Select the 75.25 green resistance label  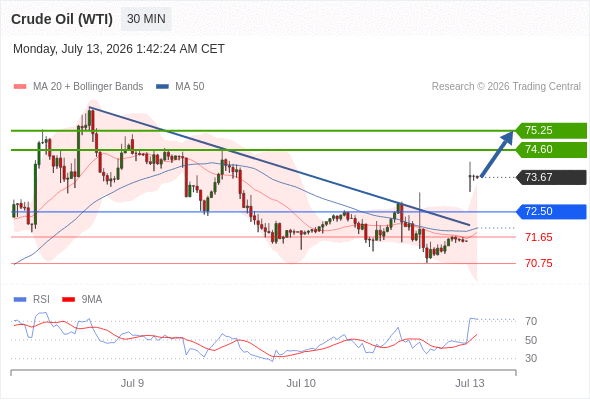tap(551, 131)
